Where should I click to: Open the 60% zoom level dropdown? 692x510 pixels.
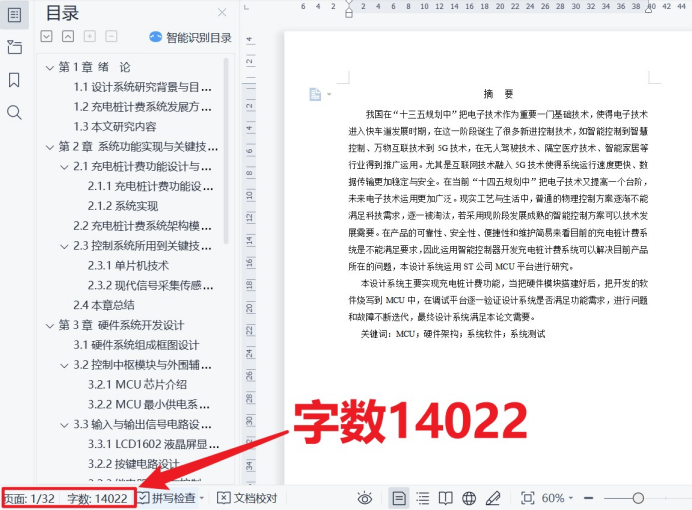point(557,499)
